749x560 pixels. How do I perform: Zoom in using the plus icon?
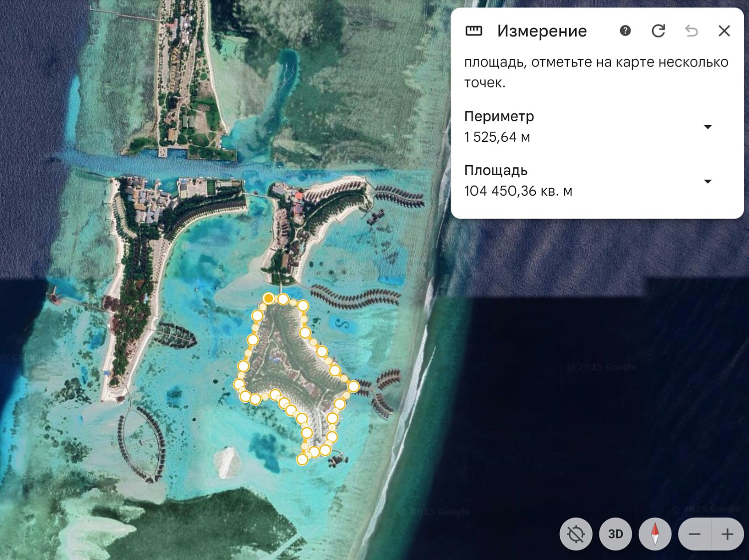[727, 534]
